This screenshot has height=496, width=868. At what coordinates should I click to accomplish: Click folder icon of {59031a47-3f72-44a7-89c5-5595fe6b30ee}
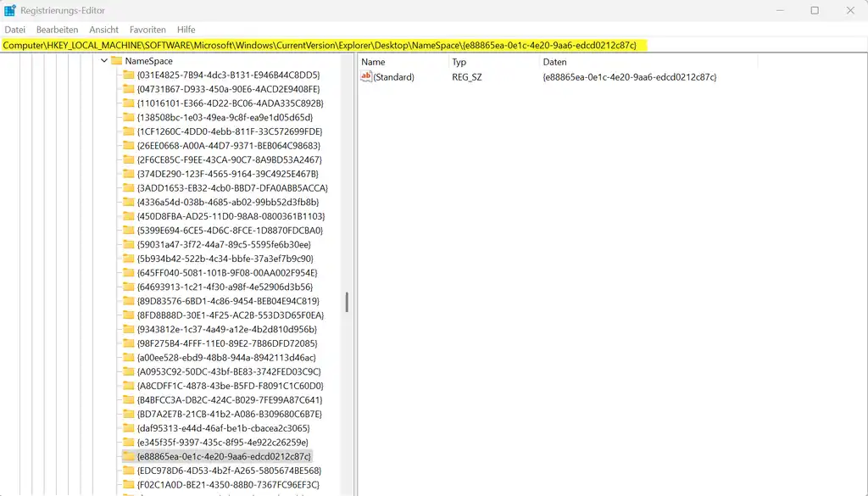(129, 244)
